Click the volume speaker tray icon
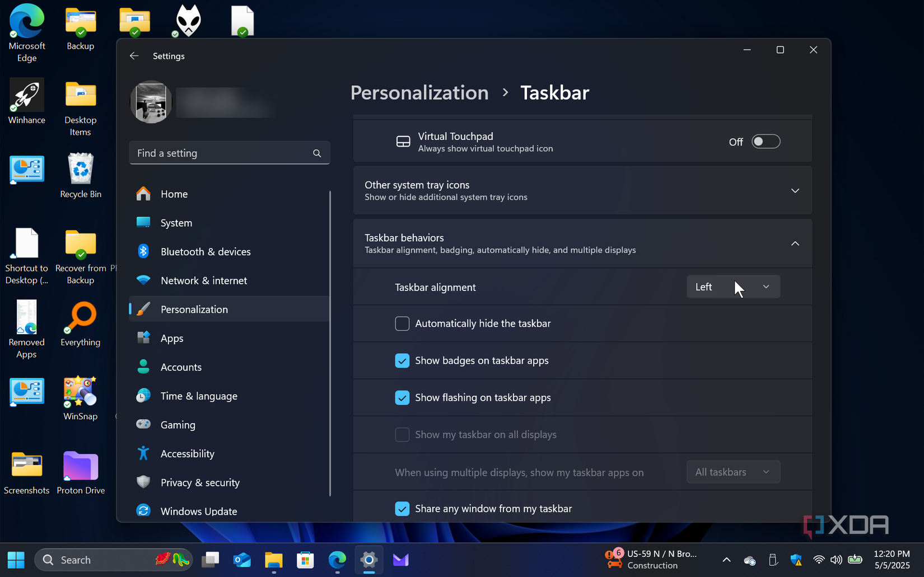Screen dimensions: 924x577 point(836,560)
